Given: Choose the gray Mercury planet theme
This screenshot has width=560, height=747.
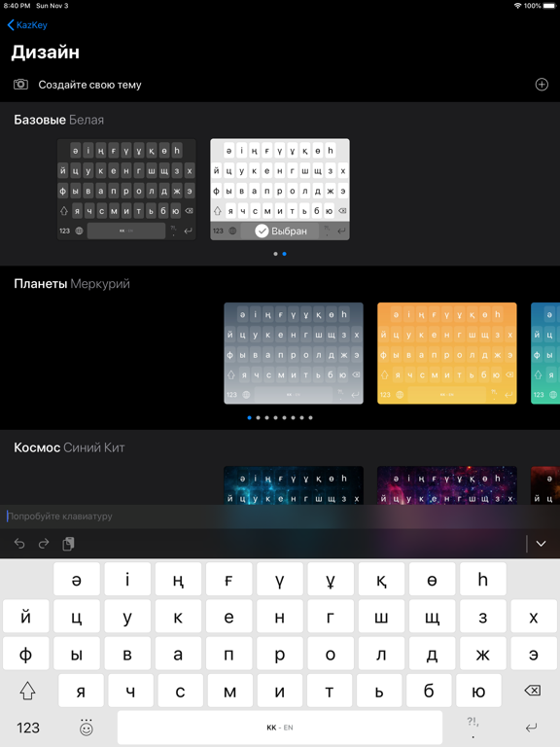Looking at the screenshot, I should [294, 353].
